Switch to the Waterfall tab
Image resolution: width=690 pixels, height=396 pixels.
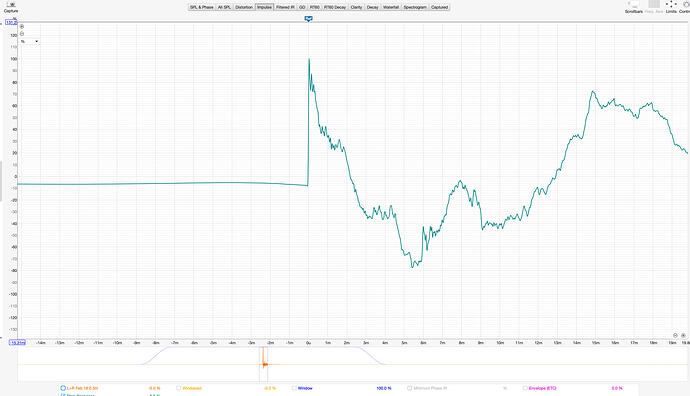tap(391, 7)
